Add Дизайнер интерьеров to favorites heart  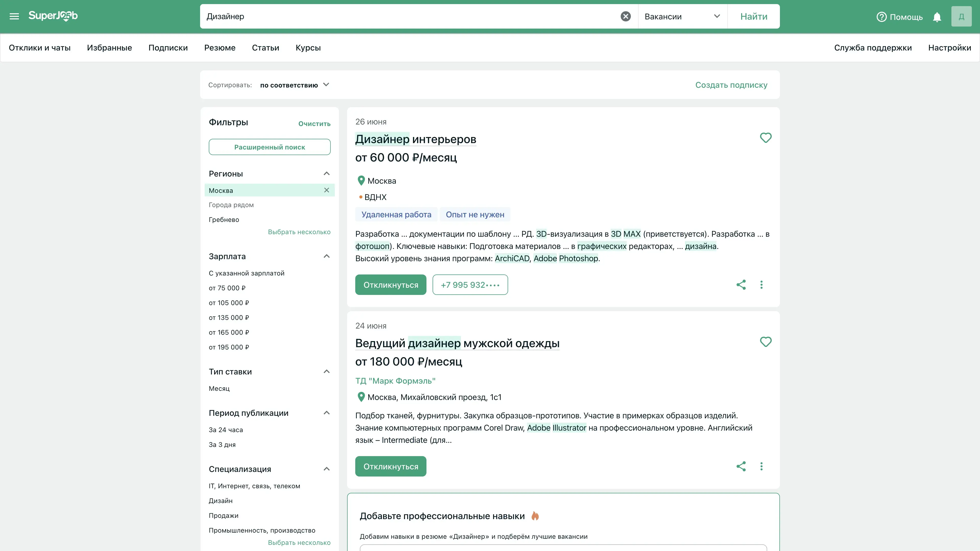pyautogui.click(x=765, y=138)
